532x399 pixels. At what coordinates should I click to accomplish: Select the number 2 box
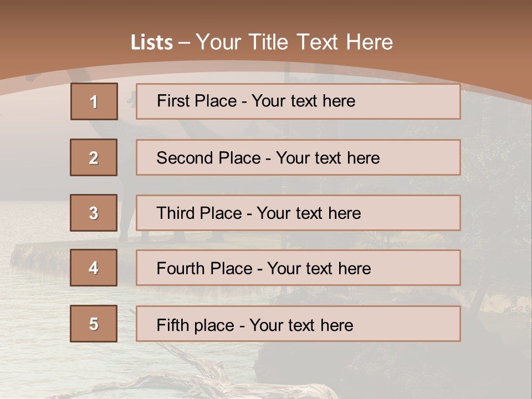[94, 157]
